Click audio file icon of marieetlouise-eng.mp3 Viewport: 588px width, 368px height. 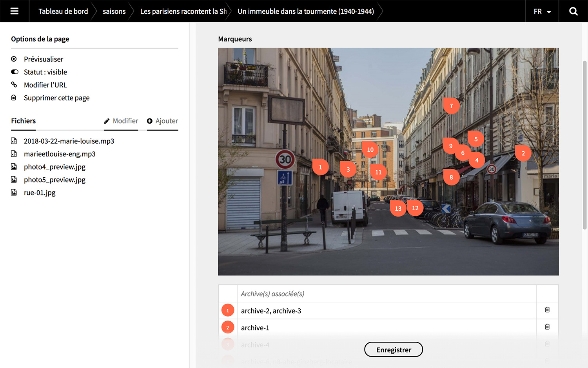[14, 154]
